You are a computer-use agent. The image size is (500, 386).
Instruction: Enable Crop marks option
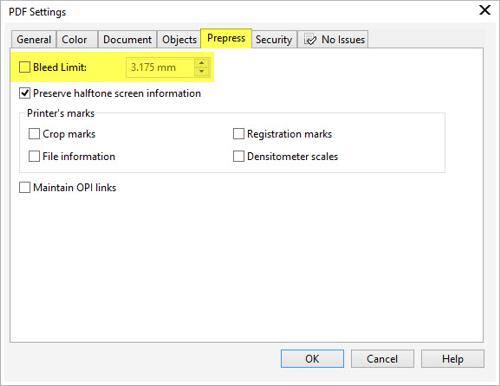point(34,134)
